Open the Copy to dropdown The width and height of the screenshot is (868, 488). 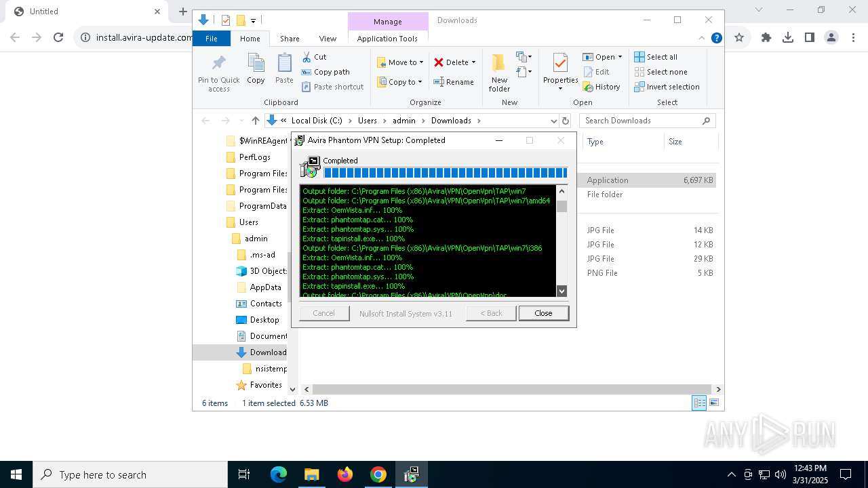coord(400,82)
